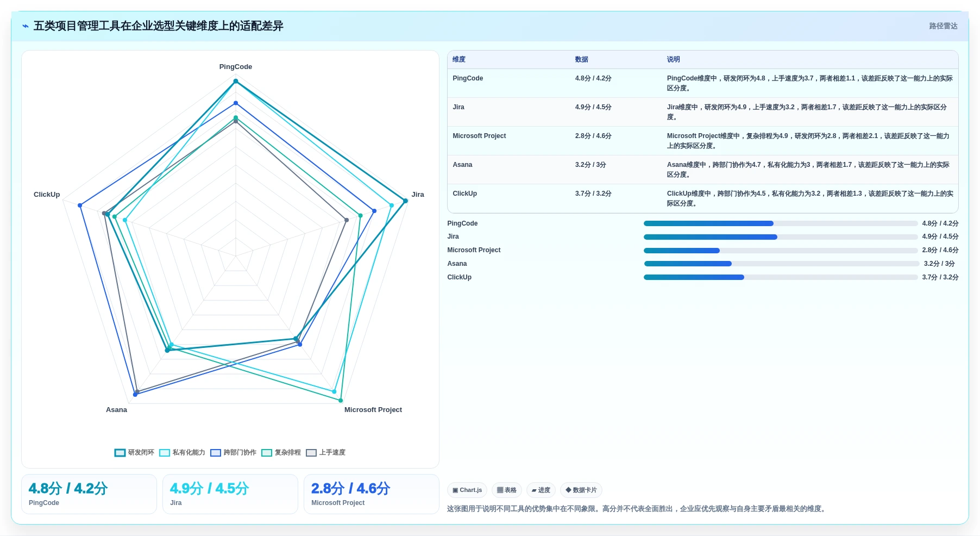Click the Jira progress bar
Screen dimensions: 980x536
click(781, 237)
